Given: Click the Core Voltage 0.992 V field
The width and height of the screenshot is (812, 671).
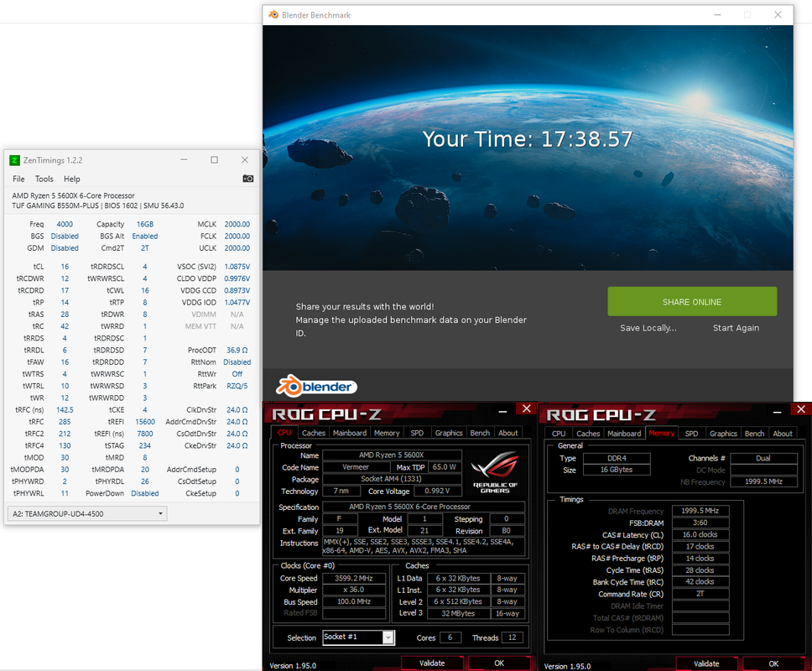Looking at the screenshot, I should click(x=436, y=491).
